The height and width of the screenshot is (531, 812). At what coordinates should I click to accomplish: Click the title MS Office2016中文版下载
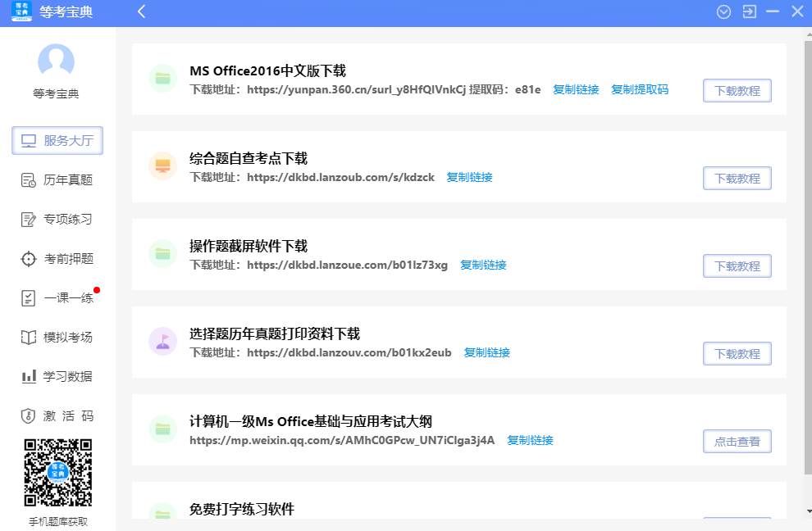(x=267, y=71)
